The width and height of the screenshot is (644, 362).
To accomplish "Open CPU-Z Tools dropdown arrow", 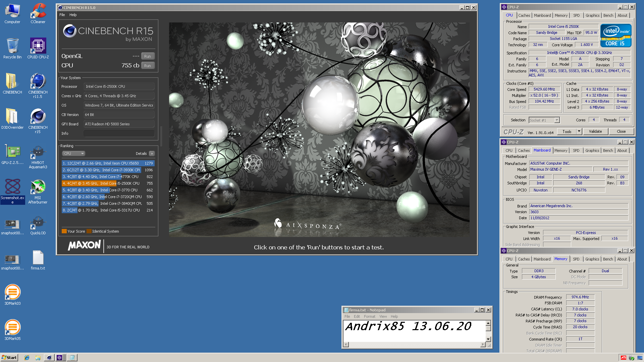I will click(579, 131).
